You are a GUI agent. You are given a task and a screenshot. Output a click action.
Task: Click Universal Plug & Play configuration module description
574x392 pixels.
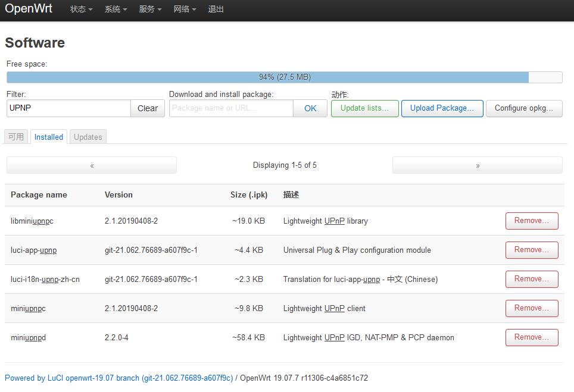click(x=357, y=250)
